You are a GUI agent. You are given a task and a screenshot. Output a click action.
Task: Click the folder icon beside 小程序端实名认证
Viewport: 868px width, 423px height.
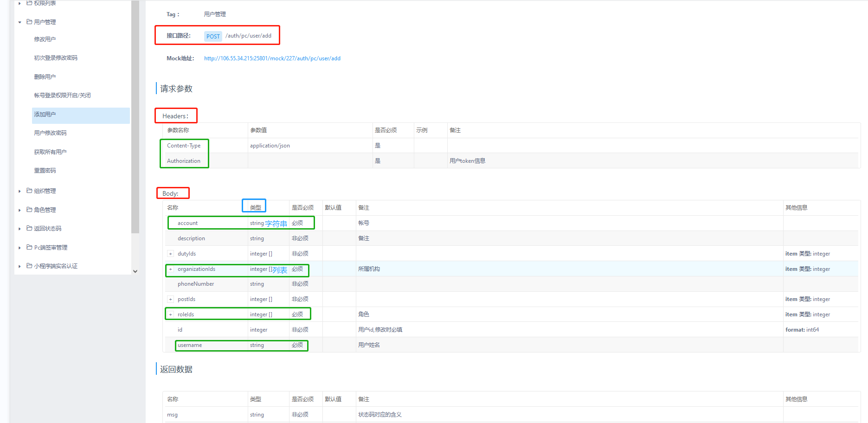pos(29,266)
